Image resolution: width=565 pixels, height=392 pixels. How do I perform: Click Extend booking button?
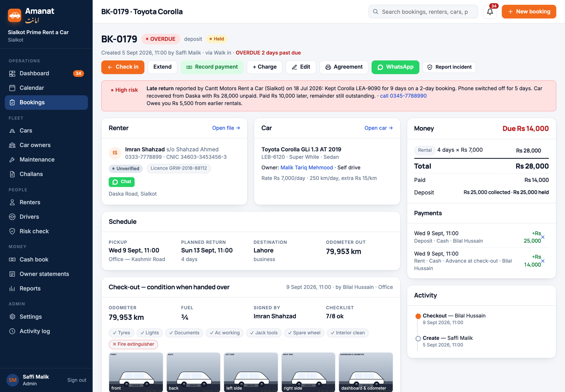pyautogui.click(x=162, y=67)
